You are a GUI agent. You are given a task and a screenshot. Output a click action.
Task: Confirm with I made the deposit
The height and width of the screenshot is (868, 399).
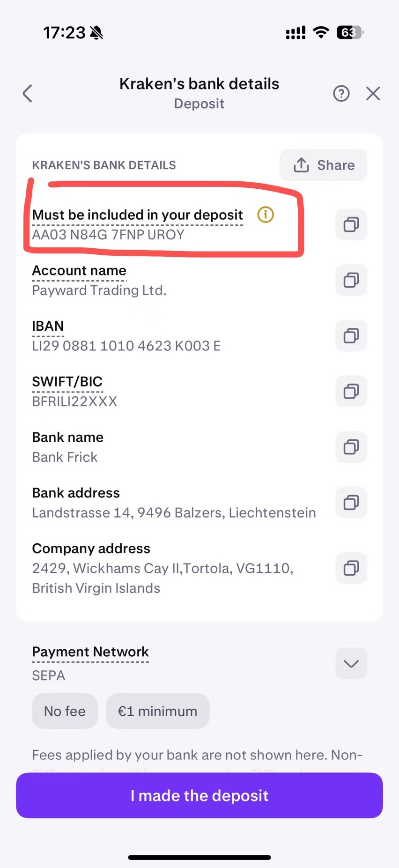point(199,795)
